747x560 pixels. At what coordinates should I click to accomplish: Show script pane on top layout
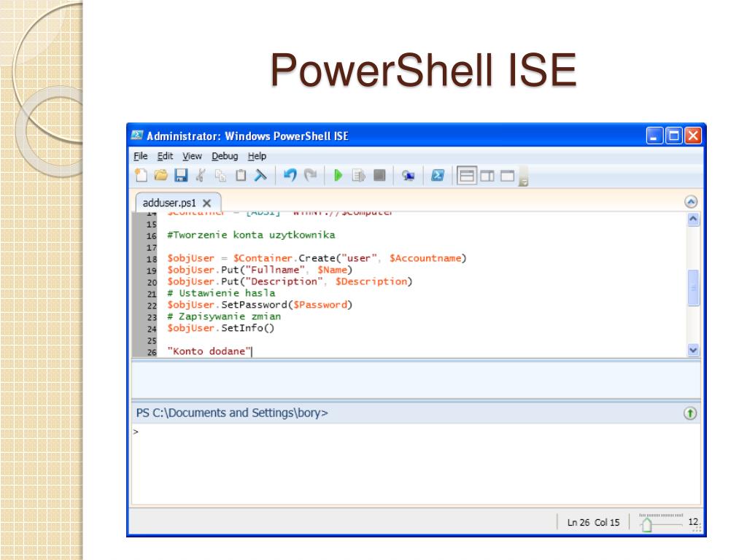click(x=467, y=176)
